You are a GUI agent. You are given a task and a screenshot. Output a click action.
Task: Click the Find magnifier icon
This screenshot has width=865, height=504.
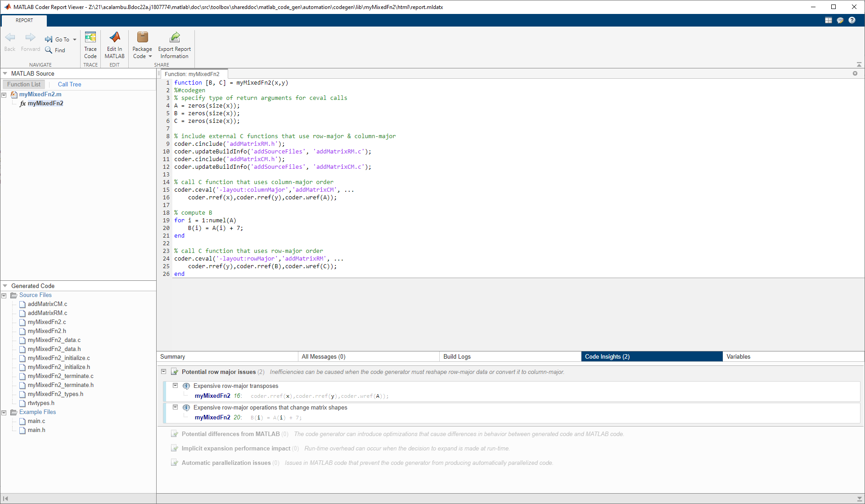click(49, 50)
